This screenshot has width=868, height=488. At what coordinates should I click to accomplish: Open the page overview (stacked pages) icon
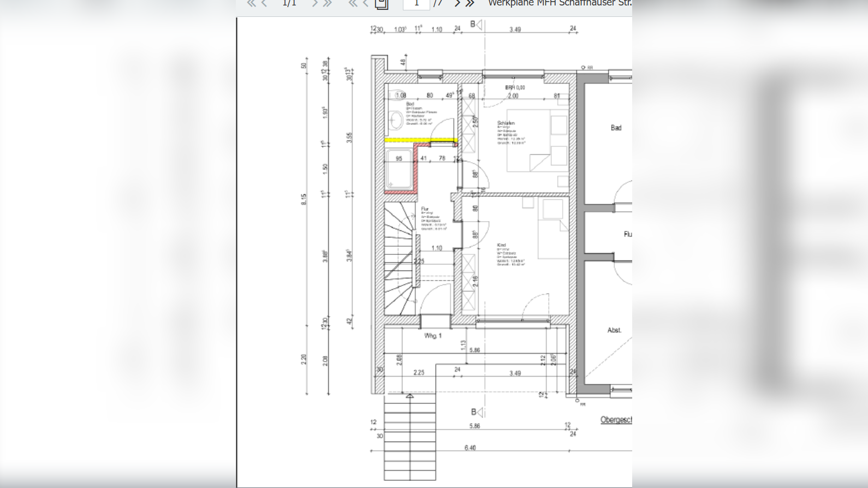coord(382,4)
